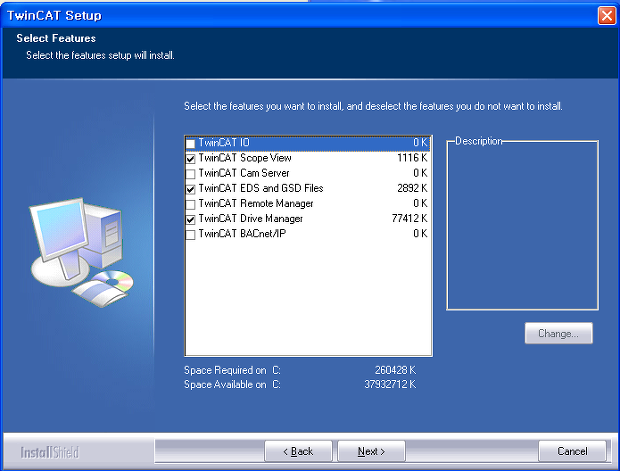The height and width of the screenshot is (471, 620).
Task: Enable the TwinCAT IO feature checkbox
Action: pos(190,144)
